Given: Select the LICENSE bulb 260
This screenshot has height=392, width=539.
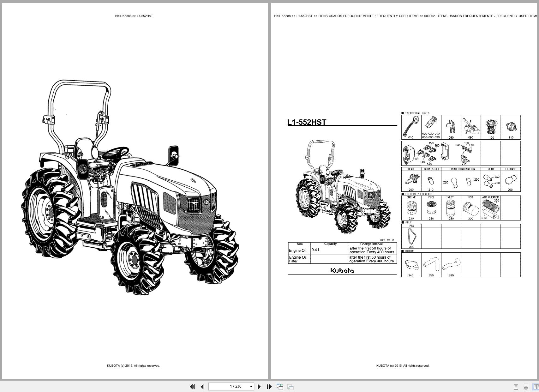Looking at the screenshot, I should point(511,181).
